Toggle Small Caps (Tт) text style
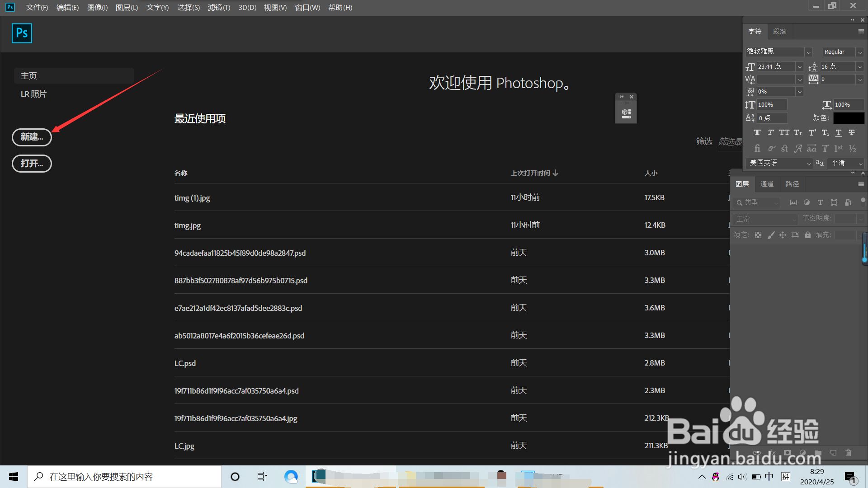 point(798,133)
